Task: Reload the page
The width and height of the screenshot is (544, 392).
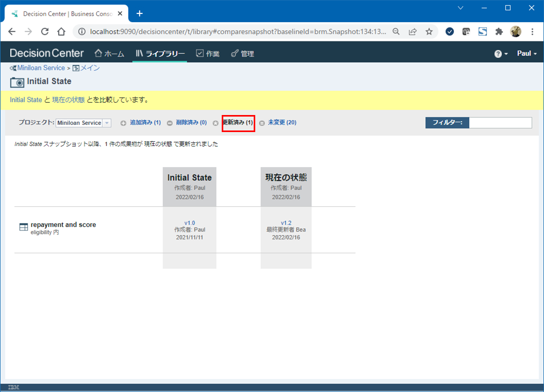Action: [x=45, y=31]
